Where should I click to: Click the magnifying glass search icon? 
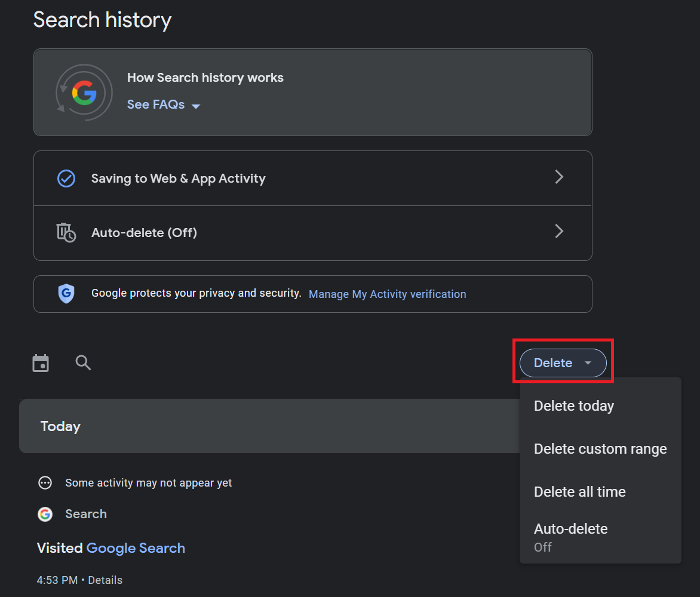pos(83,362)
